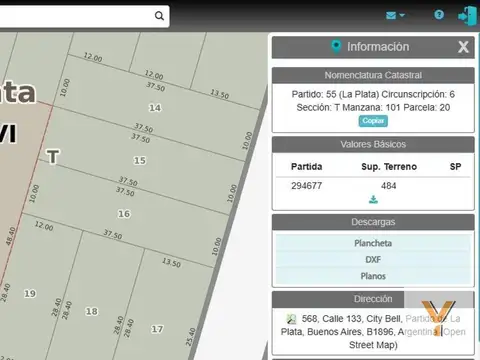Click the Dirección section header

pos(373,299)
